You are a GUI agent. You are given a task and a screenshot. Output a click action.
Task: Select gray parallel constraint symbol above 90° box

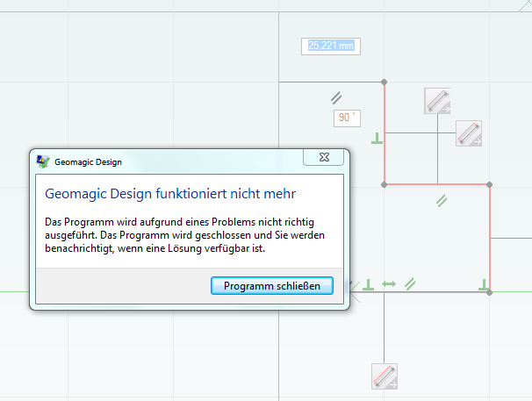pos(336,98)
